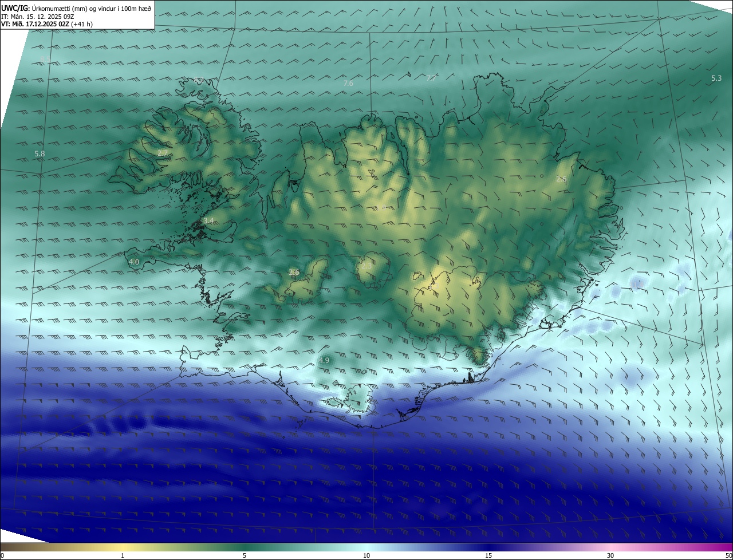Viewport: 733px width, 560px height.
Task: Click the '50' tick label on the color scale
Action: [728, 555]
